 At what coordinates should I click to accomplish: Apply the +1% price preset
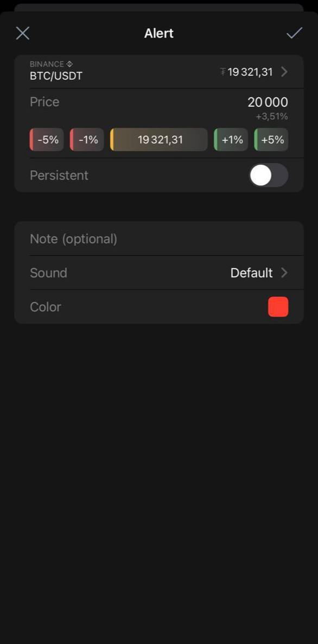231,140
